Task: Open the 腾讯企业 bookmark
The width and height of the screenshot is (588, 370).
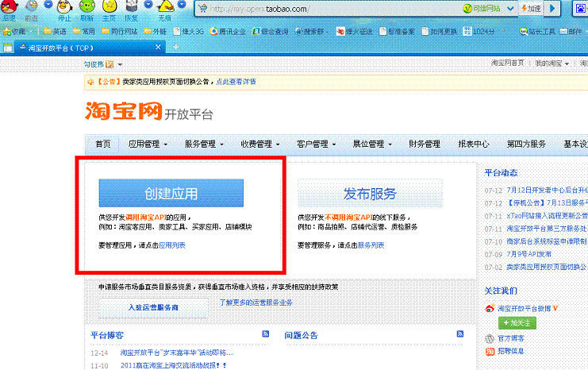Action: pyautogui.click(x=228, y=32)
